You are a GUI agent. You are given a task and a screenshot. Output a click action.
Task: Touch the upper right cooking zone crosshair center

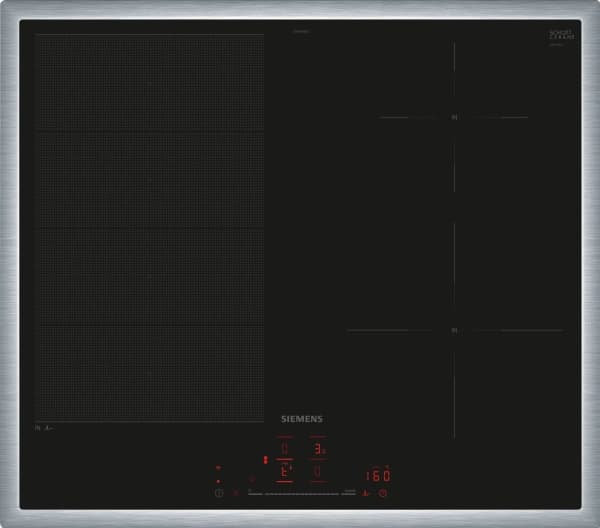coord(454,117)
